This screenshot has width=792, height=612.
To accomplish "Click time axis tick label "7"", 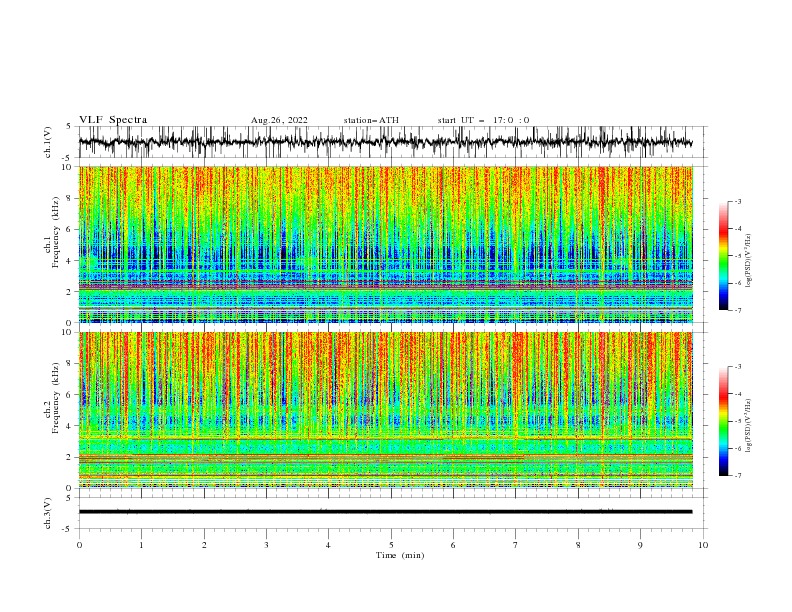I will [x=516, y=545].
